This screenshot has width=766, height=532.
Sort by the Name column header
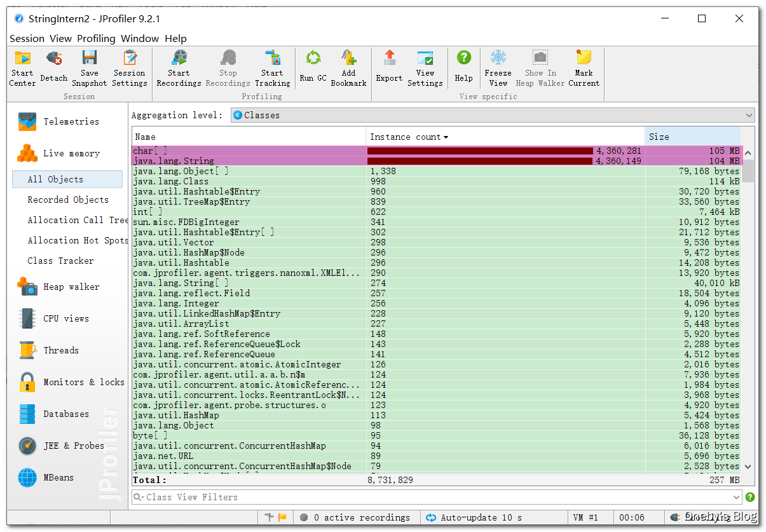pos(249,137)
